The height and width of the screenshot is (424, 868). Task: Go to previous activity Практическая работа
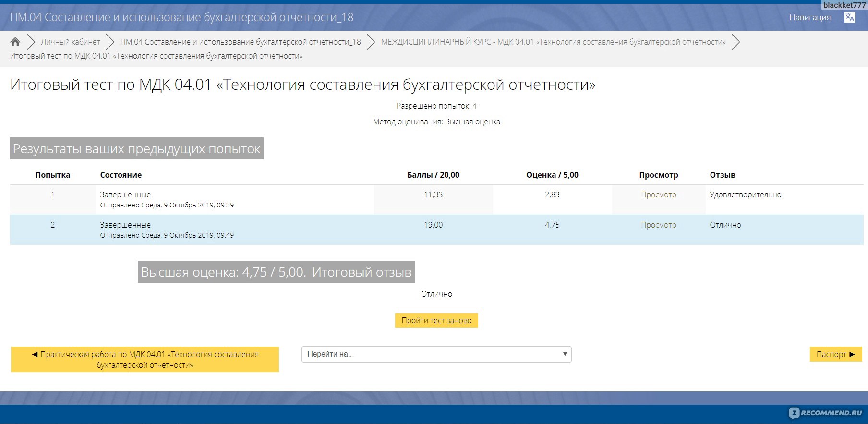tap(145, 360)
